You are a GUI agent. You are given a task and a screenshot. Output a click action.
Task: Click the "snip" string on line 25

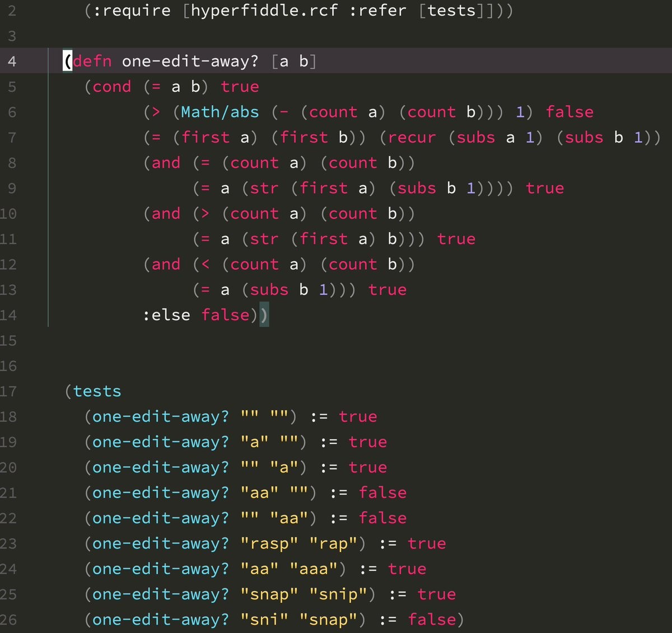[x=338, y=594]
